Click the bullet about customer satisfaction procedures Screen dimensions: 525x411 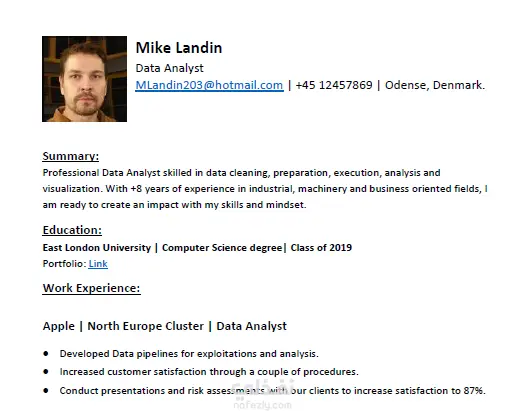pos(209,372)
